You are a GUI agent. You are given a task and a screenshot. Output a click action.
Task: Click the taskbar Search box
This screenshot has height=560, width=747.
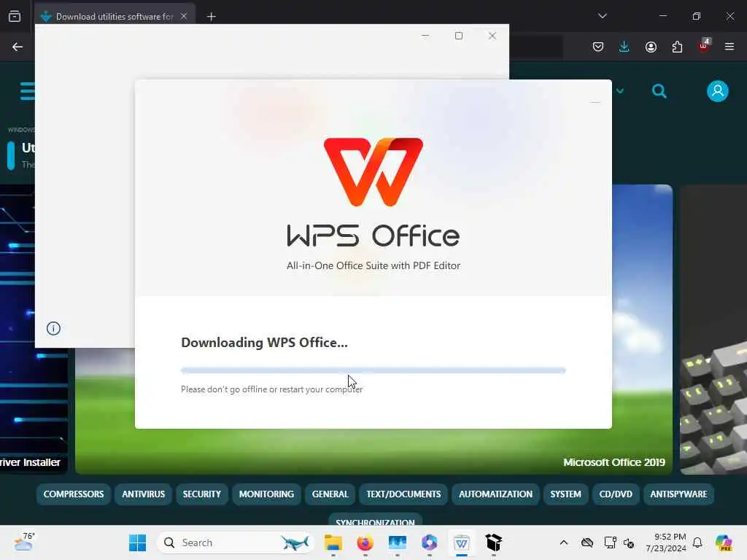pyautogui.click(x=236, y=542)
